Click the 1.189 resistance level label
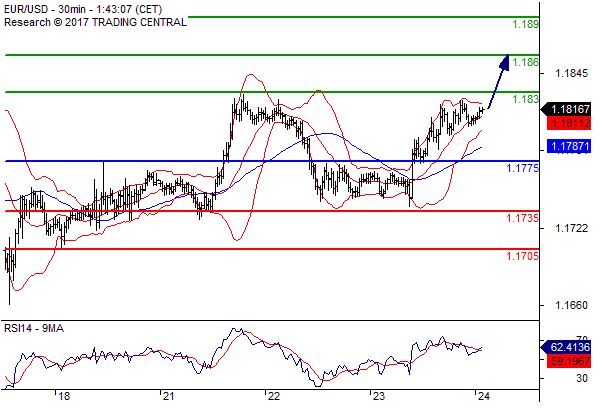The width and height of the screenshot is (602, 412). [x=526, y=24]
